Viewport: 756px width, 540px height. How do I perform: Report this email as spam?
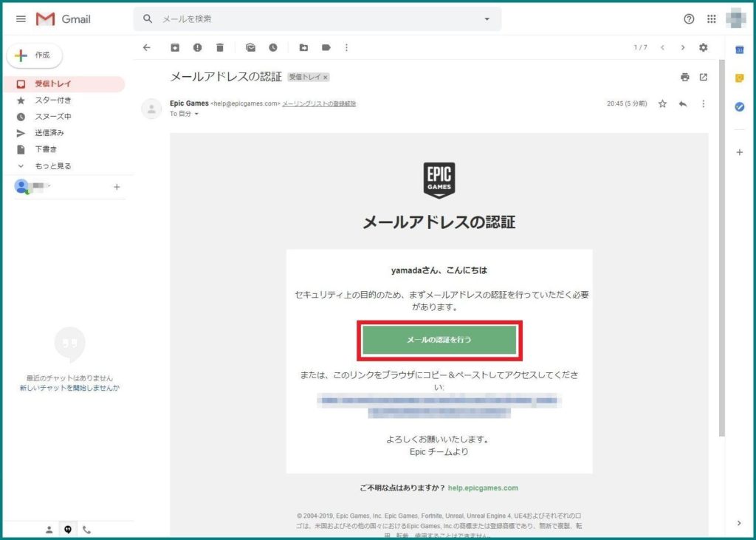[x=198, y=47]
